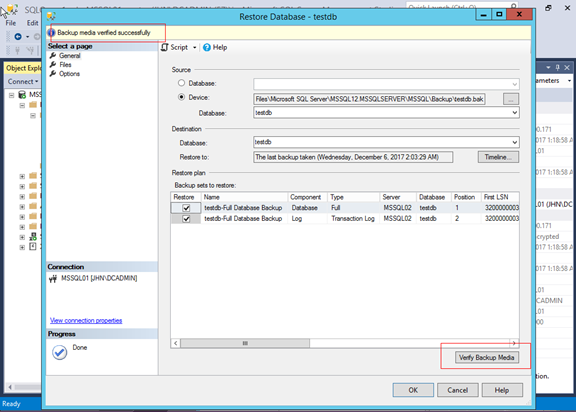Click the First LSN column header
Screen dimensions: 576x412
point(500,197)
